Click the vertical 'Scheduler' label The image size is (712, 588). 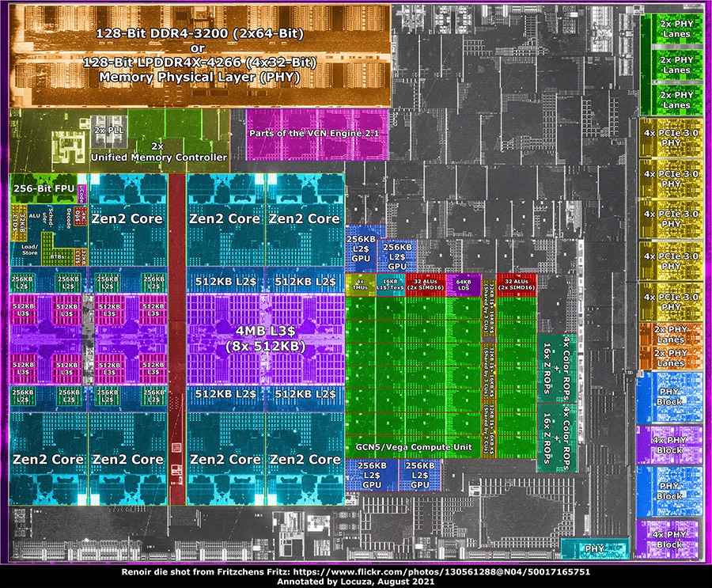[48, 217]
